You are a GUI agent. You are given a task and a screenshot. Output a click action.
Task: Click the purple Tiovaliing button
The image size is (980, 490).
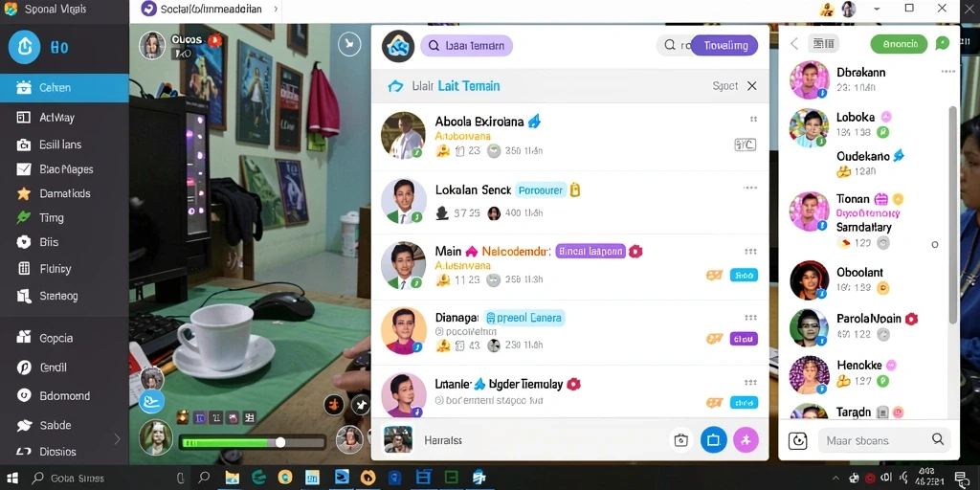[725, 45]
